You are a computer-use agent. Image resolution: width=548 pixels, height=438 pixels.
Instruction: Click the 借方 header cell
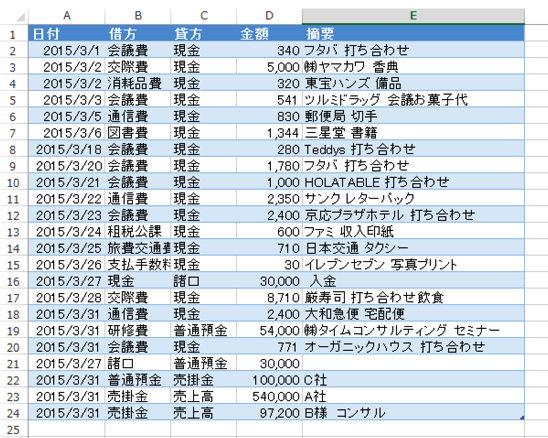click(138, 34)
